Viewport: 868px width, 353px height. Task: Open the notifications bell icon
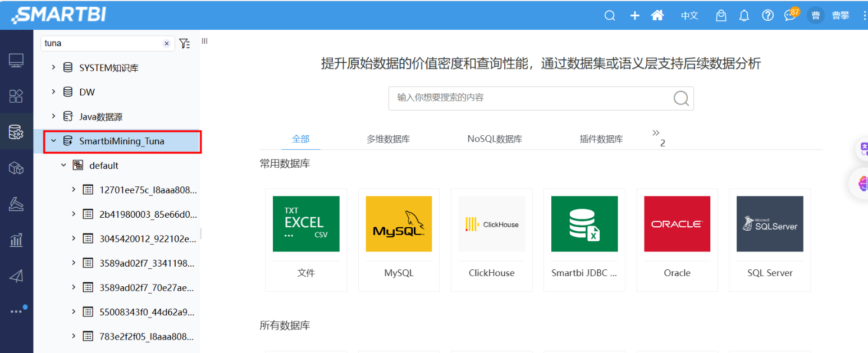click(744, 16)
